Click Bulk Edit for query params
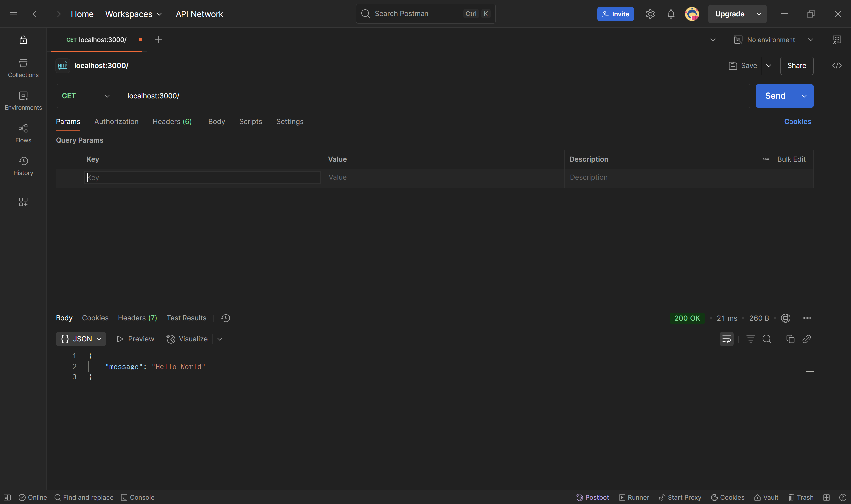This screenshot has height=504, width=851. point(791,159)
